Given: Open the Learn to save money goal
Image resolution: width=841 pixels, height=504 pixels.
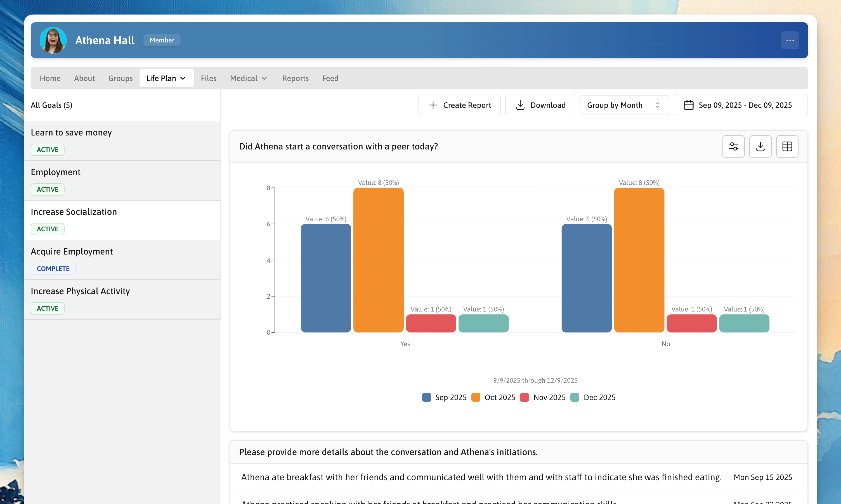Looking at the screenshot, I should [x=122, y=141].
